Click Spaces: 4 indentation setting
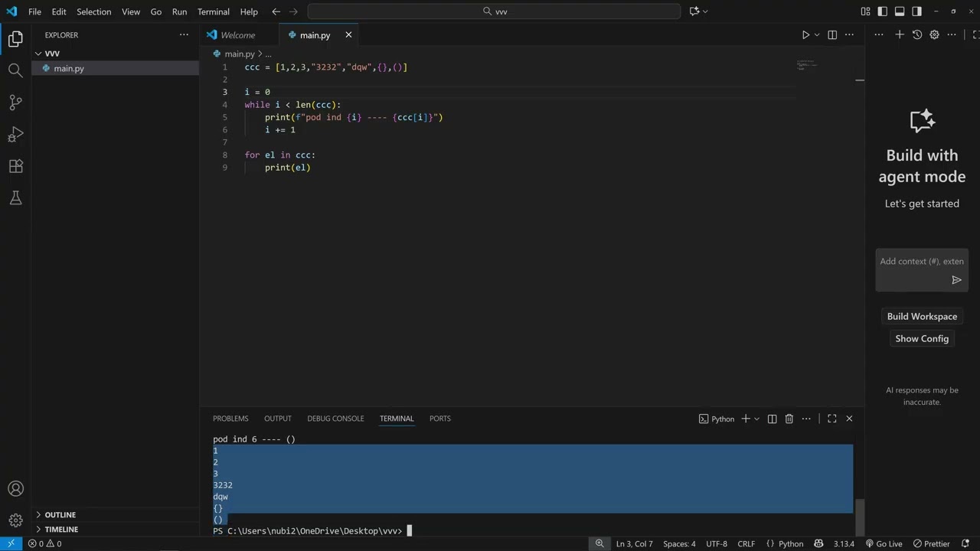The image size is (980, 551). point(679,544)
